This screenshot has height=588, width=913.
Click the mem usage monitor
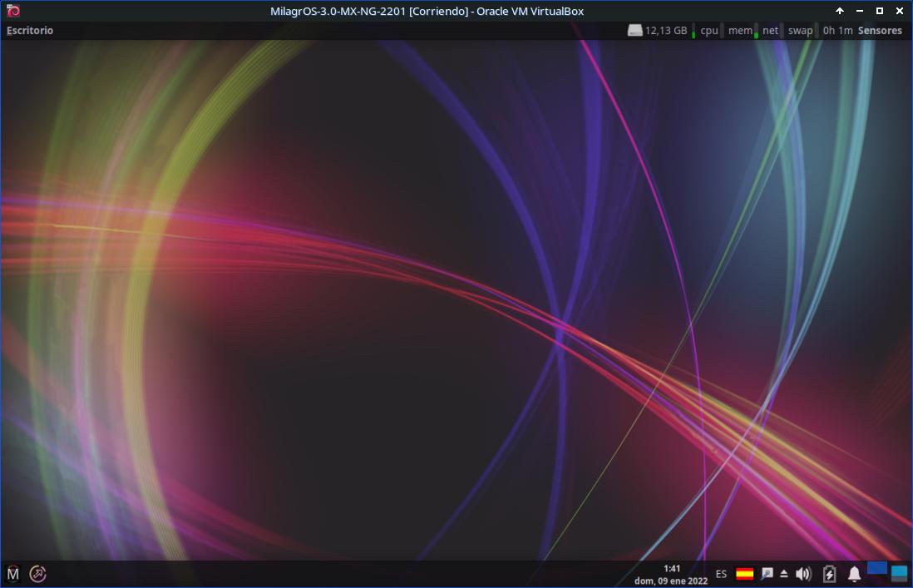tap(739, 31)
